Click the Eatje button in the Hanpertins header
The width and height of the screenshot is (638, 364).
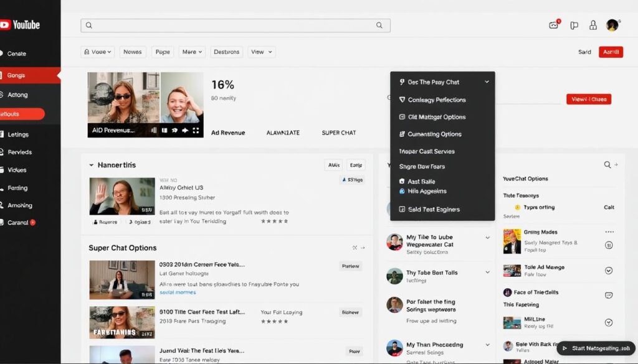pos(356,165)
